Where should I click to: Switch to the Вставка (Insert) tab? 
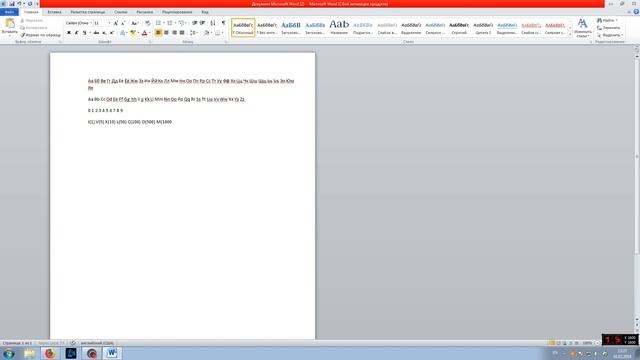[54, 12]
